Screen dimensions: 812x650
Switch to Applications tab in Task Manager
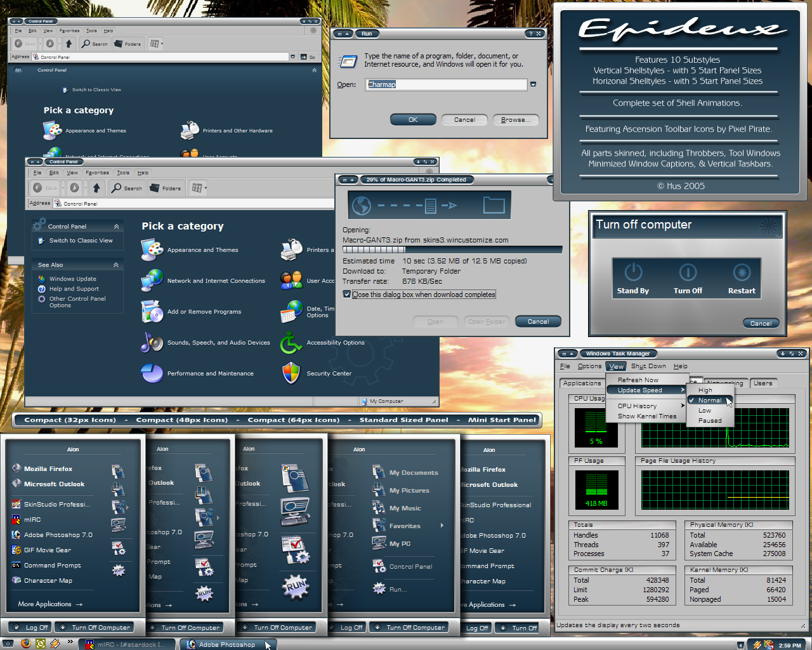(582, 383)
